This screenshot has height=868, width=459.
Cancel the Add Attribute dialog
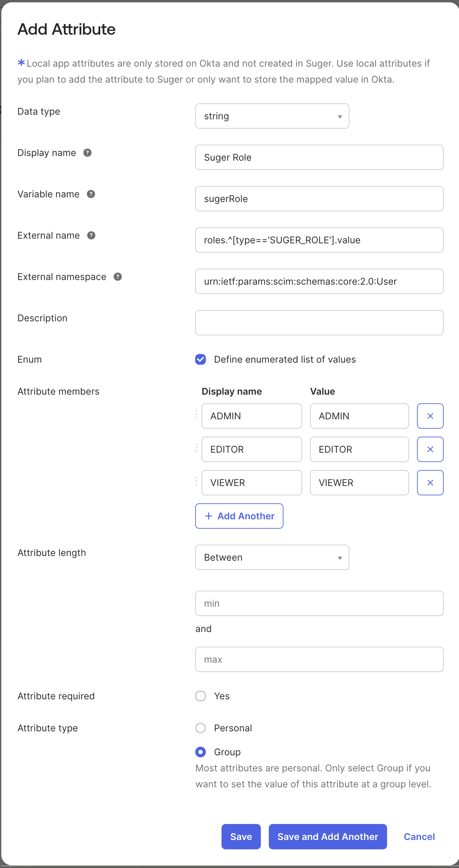(x=419, y=836)
